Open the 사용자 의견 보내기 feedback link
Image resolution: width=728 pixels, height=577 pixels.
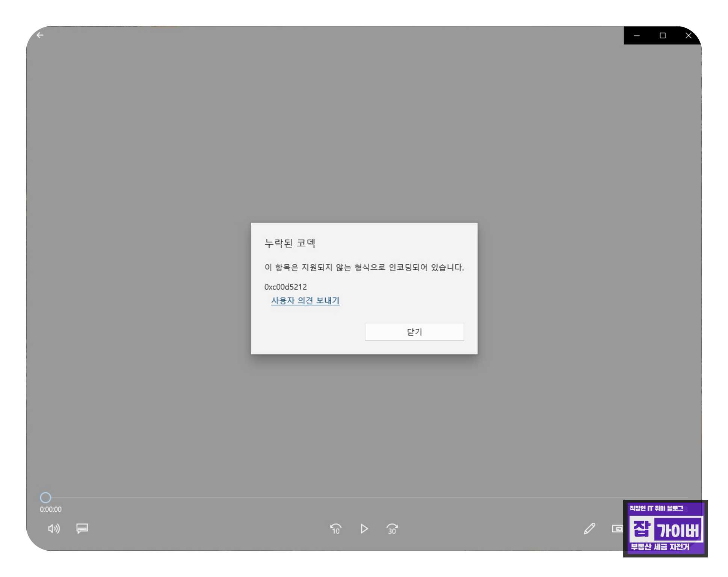pos(305,301)
